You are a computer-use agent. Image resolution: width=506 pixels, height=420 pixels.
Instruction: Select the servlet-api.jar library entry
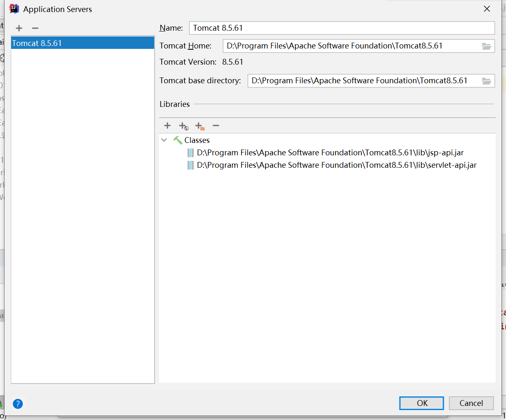(x=337, y=165)
